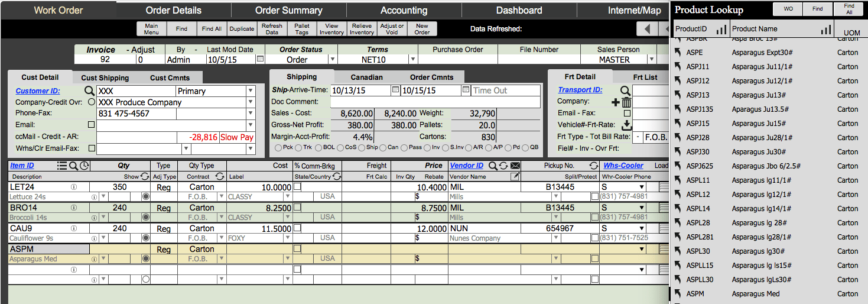Screen dimensions: 868x304
Task: Open notes icon on LET24 row end
Action: coord(664,187)
